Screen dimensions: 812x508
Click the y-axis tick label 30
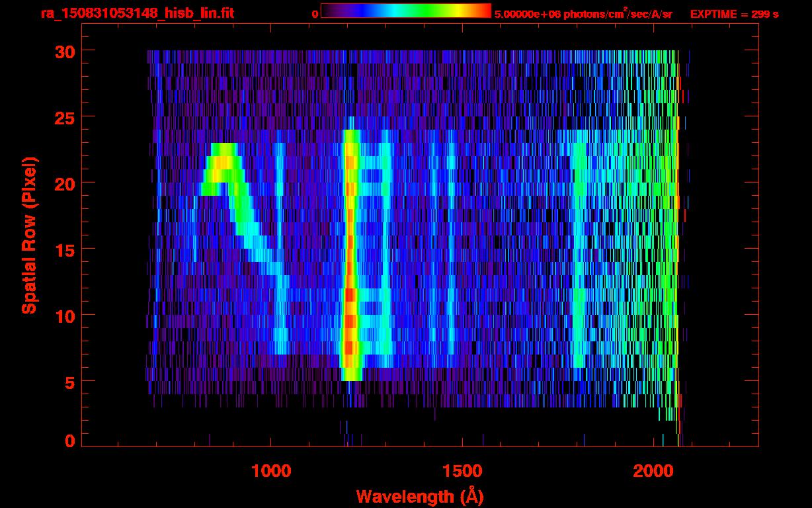pos(64,51)
